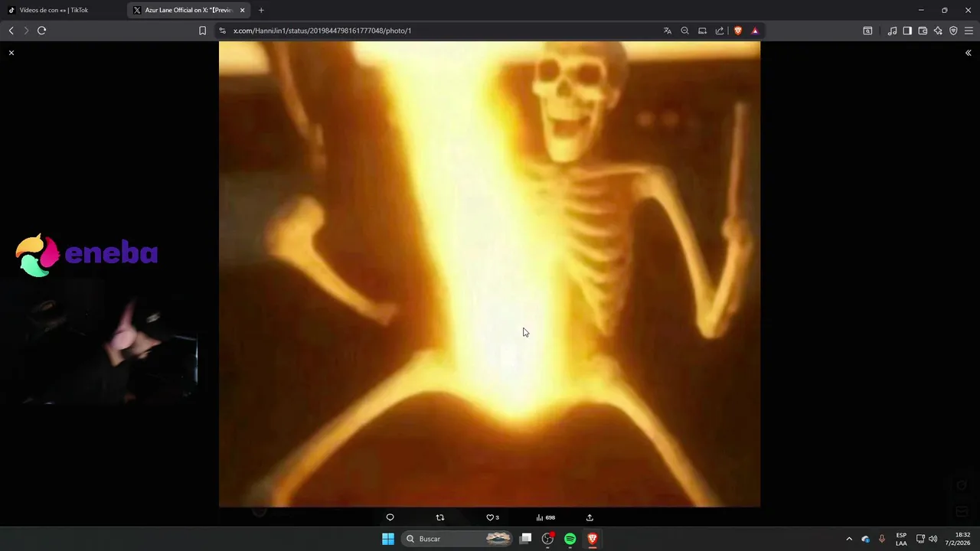Change the ESP LAA keyboard language indicator
The height and width of the screenshot is (551, 980).
[x=901, y=539]
